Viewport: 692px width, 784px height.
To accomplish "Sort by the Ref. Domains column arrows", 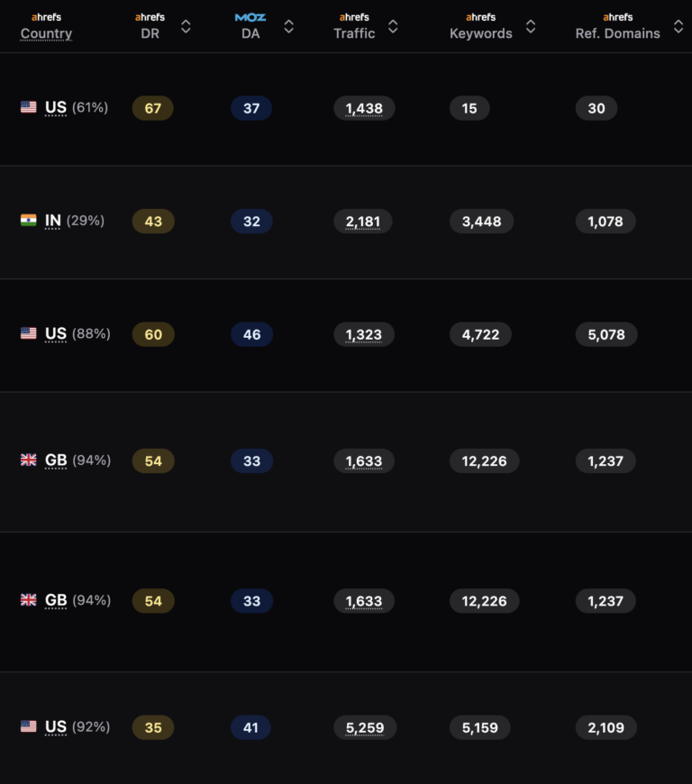I will click(678, 26).
